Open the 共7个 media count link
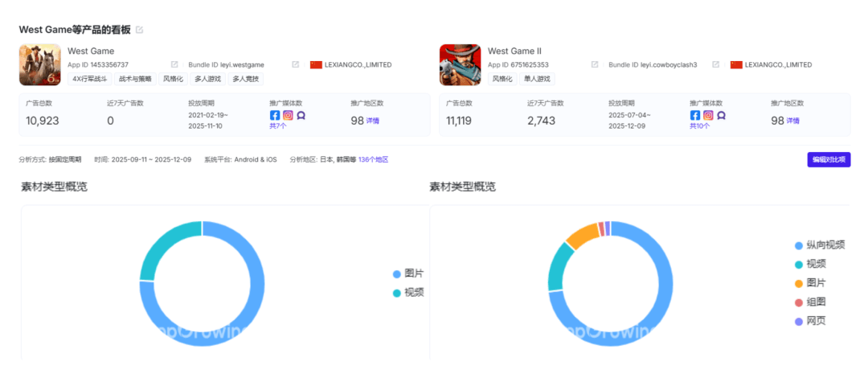 click(x=278, y=126)
